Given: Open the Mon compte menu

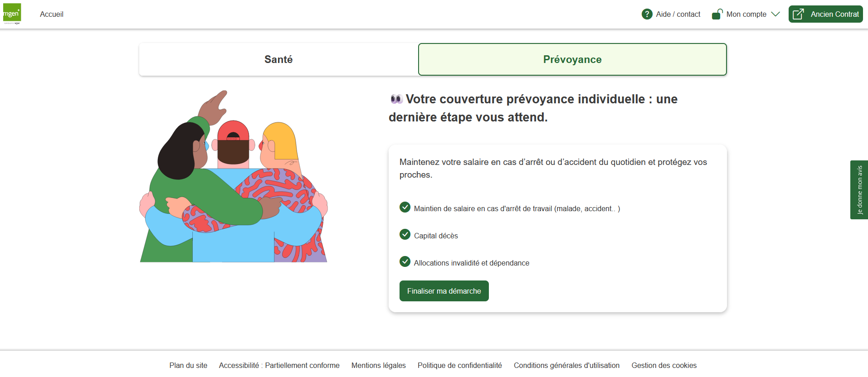Looking at the screenshot, I should click(x=746, y=14).
